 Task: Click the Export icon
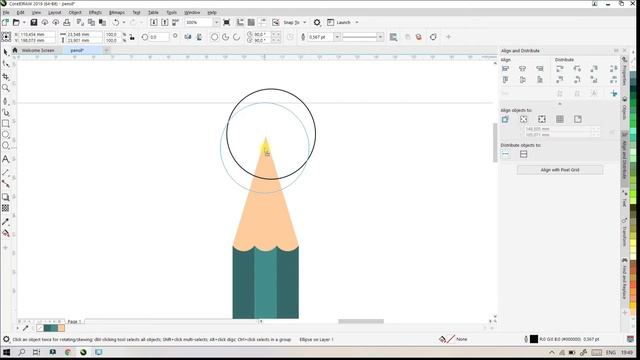164,22
